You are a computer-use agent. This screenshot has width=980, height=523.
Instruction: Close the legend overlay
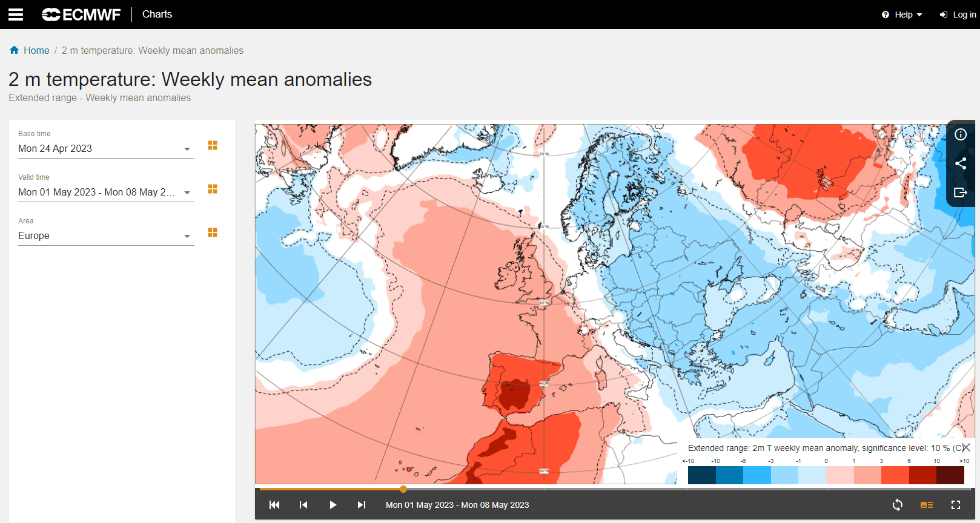[x=966, y=447]
